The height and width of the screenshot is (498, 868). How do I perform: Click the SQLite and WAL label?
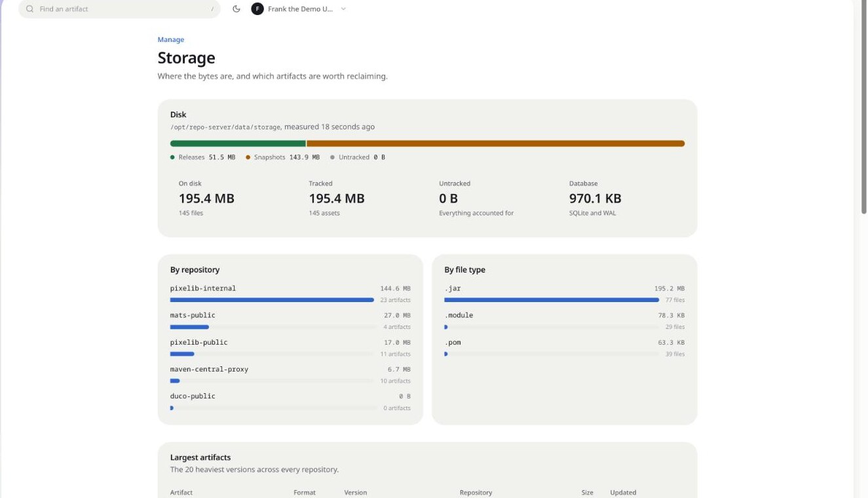593,213
